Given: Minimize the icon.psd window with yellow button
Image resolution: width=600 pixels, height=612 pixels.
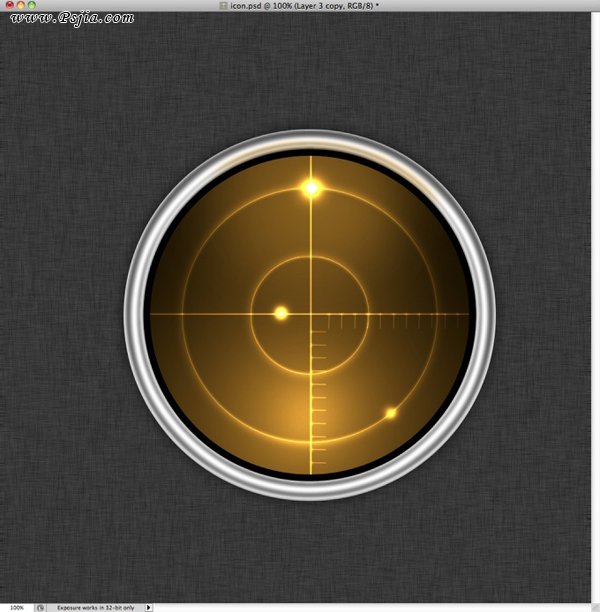Looking at the screenshot, I should coord(20,6).
